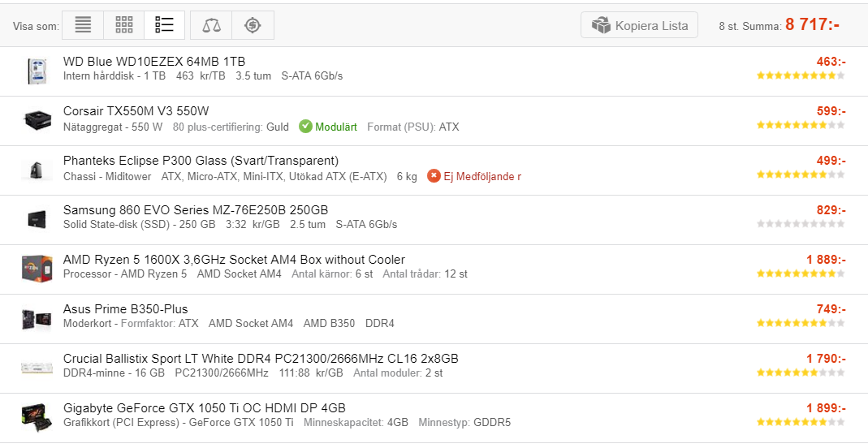
Task: Open Phanteks Eclipse P300 Glass link
Action: click(201, 161)
